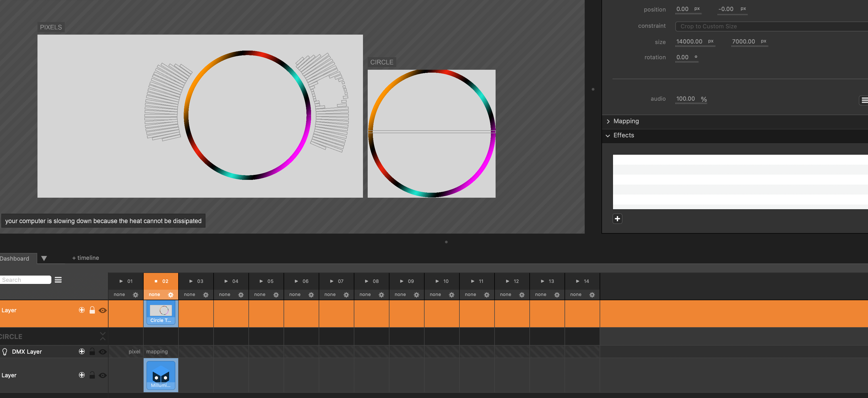The height and width of the screenshot is (398, 868).
Task: Hide the bottom Layer with its eye icon
Action: [x=103, y=375]
